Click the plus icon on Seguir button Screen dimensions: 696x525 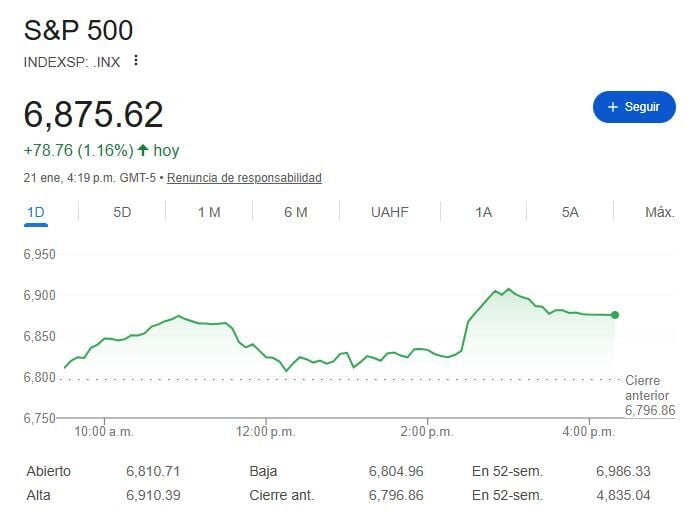612,107
